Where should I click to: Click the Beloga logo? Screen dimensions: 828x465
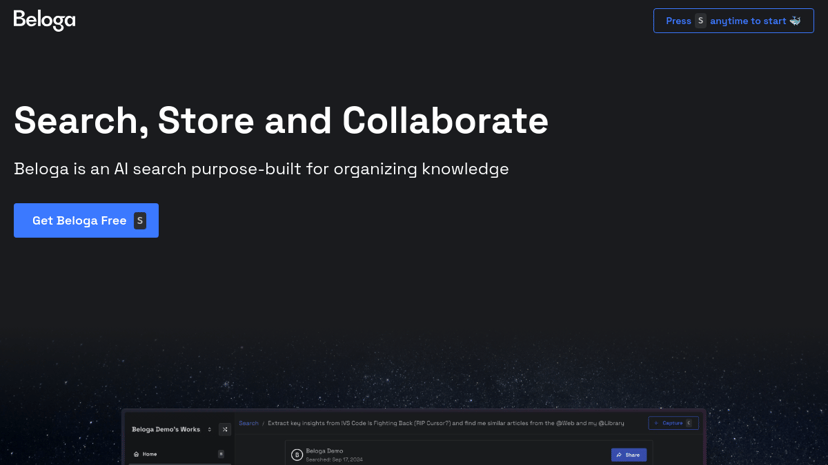tap(44, 21)
